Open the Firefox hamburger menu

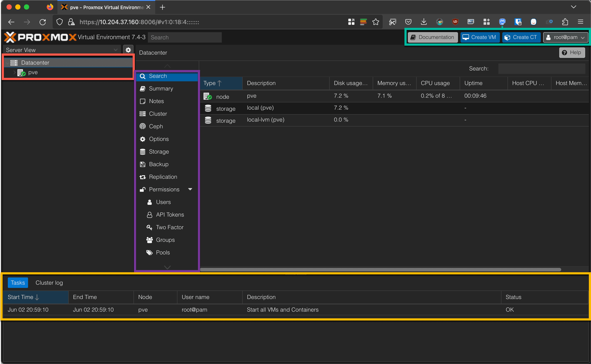click(x=580, y=22)
